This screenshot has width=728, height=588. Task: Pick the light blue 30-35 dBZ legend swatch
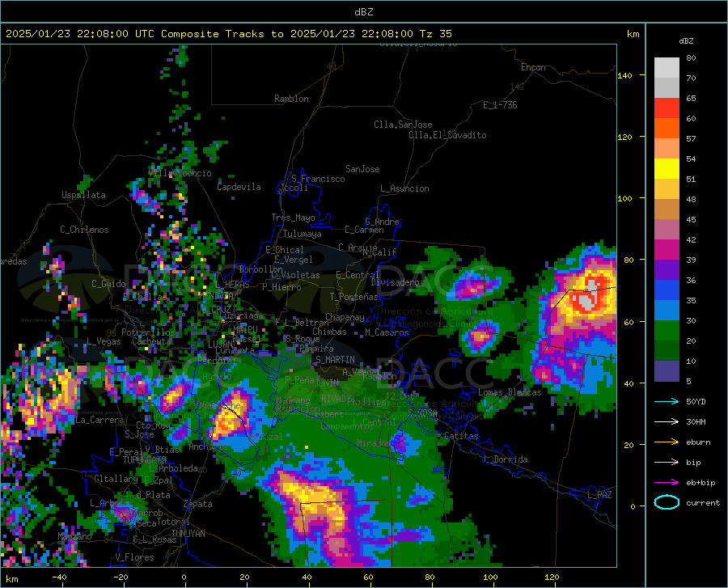click(x=667, y=311)
